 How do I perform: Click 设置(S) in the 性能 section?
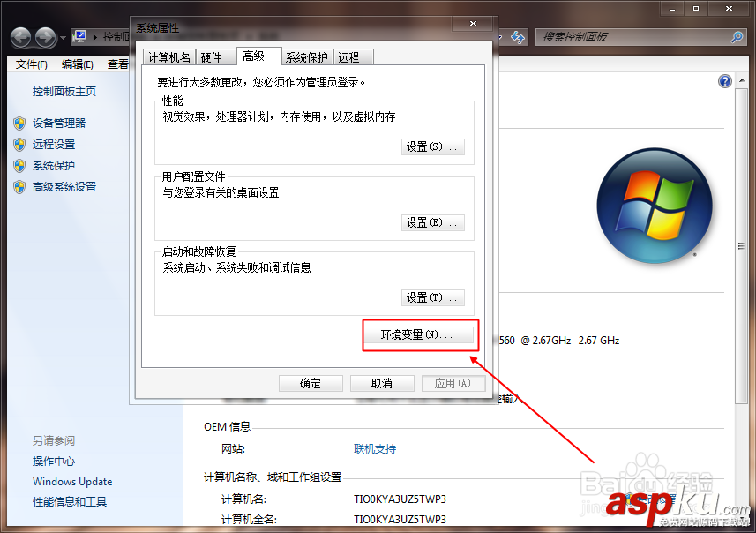[x=432, y=146]
